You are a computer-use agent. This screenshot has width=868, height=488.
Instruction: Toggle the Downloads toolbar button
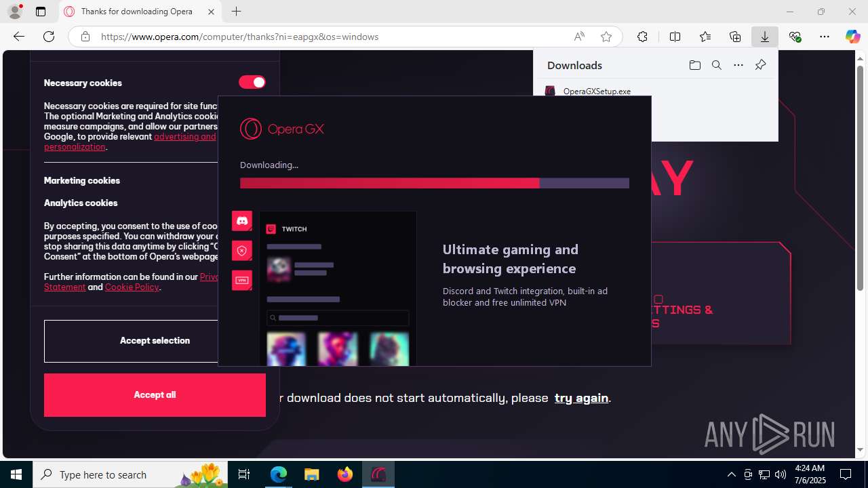[765, 37]
